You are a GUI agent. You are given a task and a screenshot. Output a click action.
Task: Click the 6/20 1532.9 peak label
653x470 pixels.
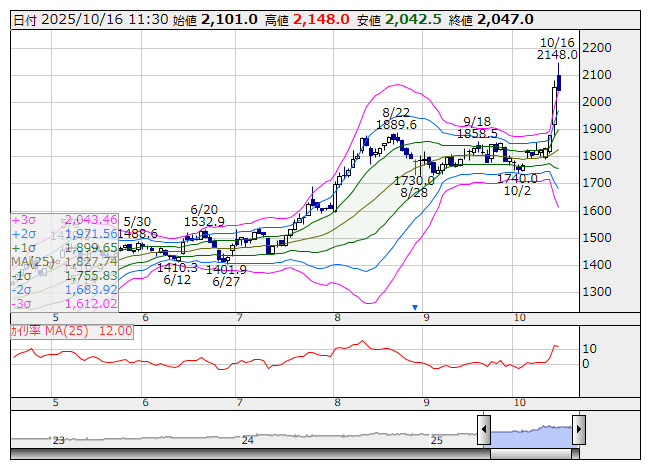tap(204, 215)
